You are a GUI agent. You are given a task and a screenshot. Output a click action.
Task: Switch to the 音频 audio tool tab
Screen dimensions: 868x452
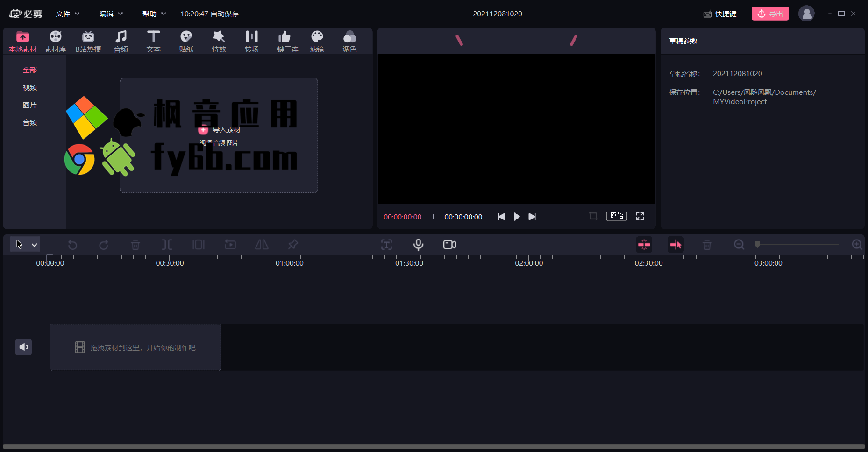pos(121,42)
